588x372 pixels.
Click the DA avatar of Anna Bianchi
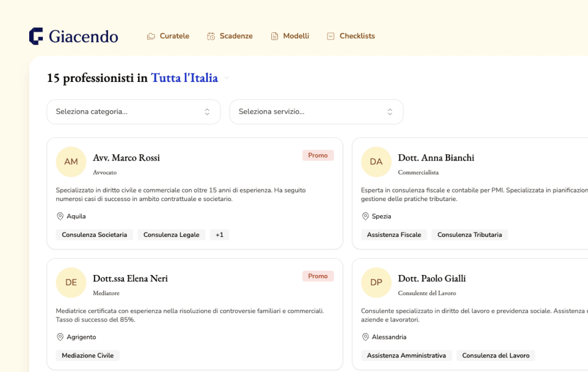[x=376, y=162]
